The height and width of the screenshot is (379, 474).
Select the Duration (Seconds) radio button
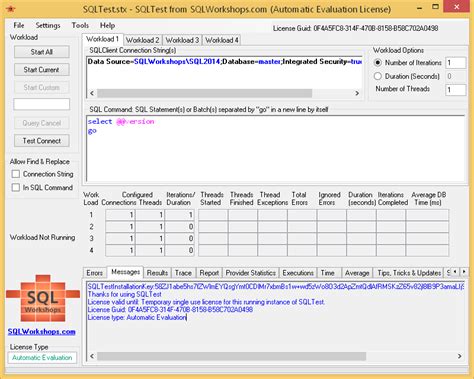(x=378, y=76)
